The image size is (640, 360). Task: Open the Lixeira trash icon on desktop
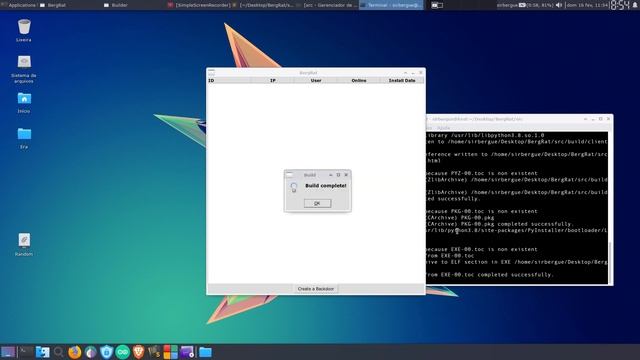[24, 30]
